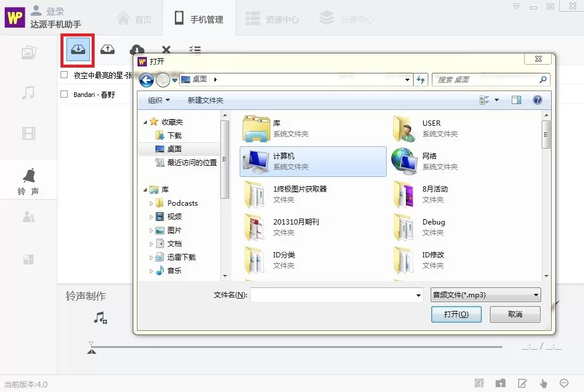Viewport: 584px width, 392px height.
Task: Click the export ringtone upload icon
Action: coord(108,49)
